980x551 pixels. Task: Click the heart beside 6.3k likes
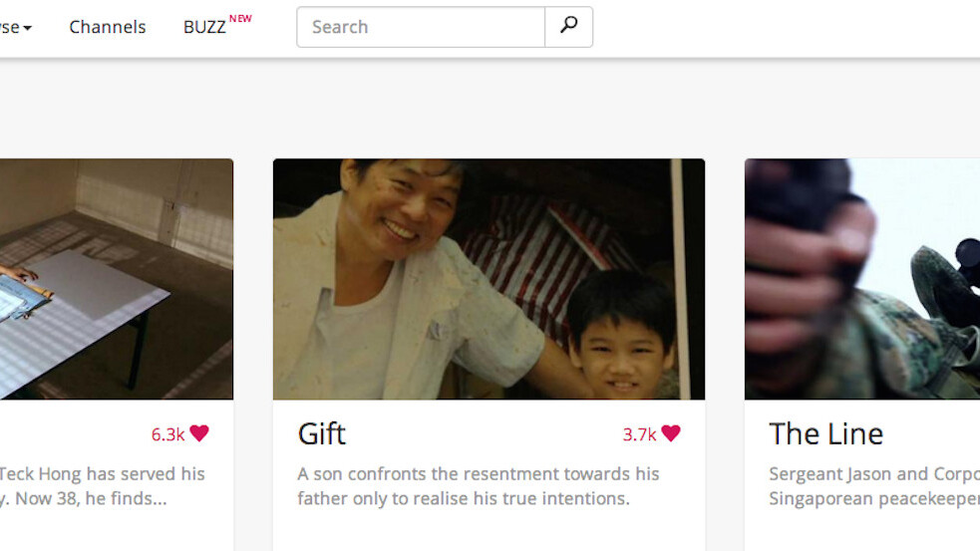tap(199, 433)
